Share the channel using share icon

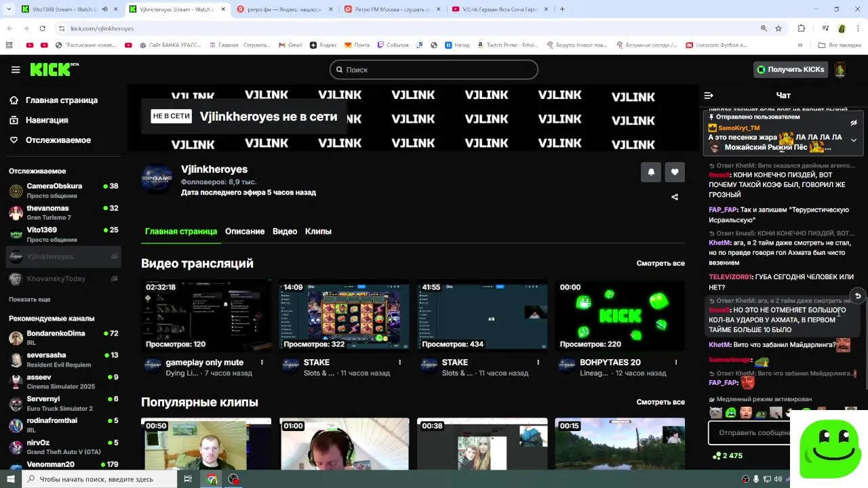(675, 197)
